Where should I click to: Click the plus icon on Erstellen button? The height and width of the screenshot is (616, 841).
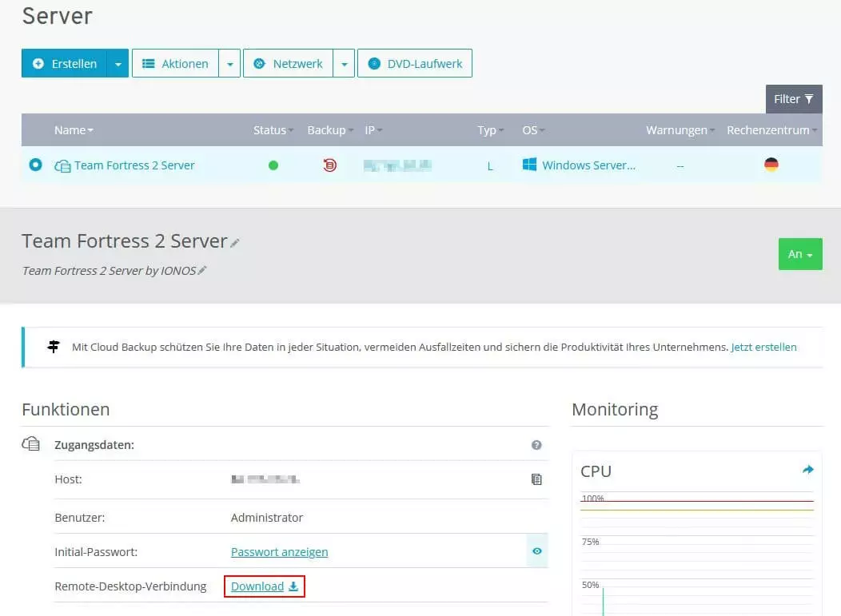click(38, 63)
